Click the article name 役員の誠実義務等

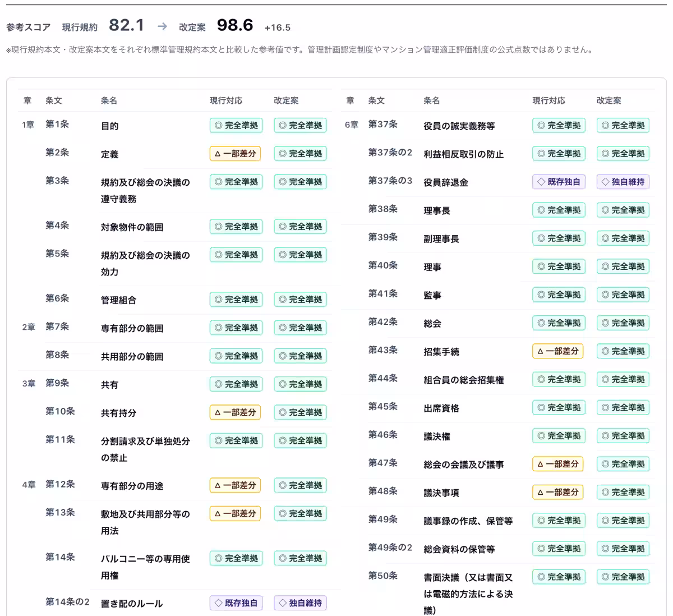459,126
